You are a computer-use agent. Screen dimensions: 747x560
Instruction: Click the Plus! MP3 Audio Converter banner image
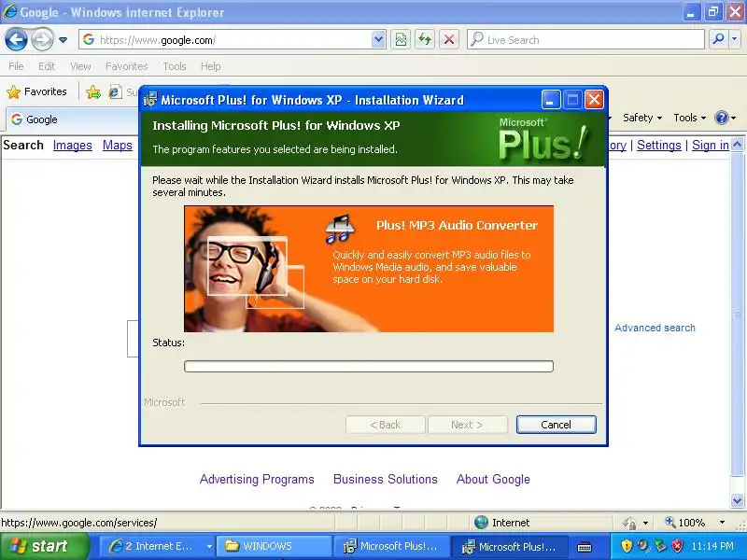(x=369, y=269)
